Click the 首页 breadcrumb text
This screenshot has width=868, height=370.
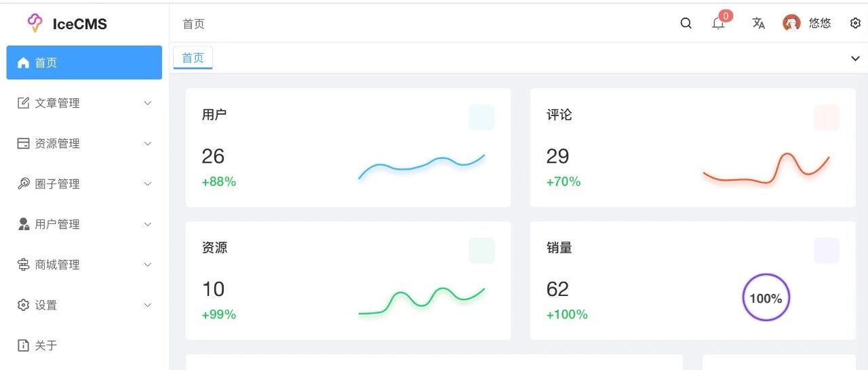[193, 24]
